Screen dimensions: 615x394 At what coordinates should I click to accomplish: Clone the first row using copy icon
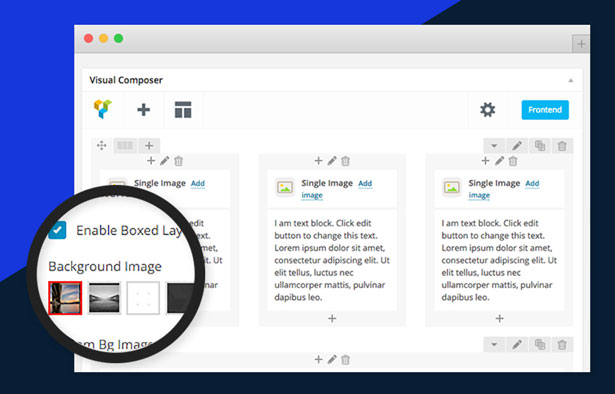coord(540,146)
